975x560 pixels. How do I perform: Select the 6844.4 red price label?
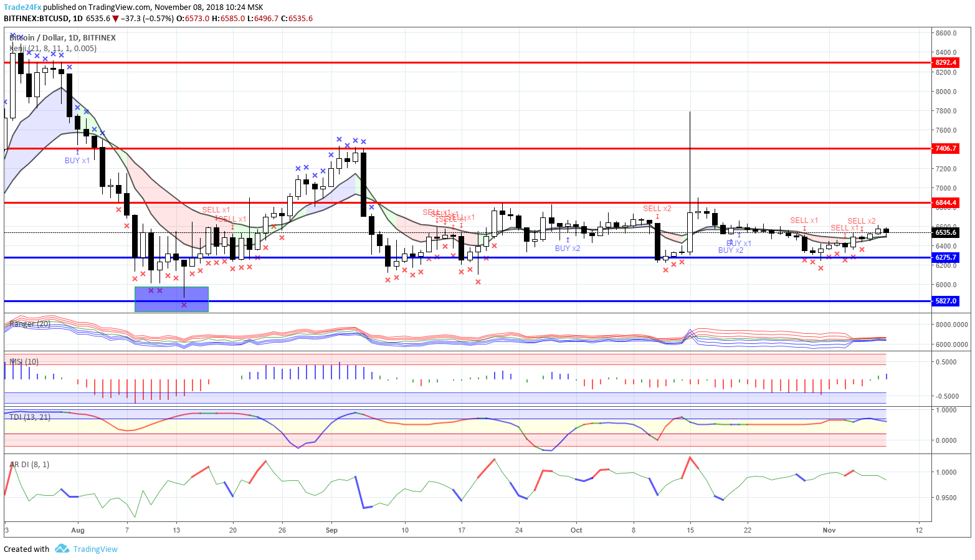coord(946,202)
